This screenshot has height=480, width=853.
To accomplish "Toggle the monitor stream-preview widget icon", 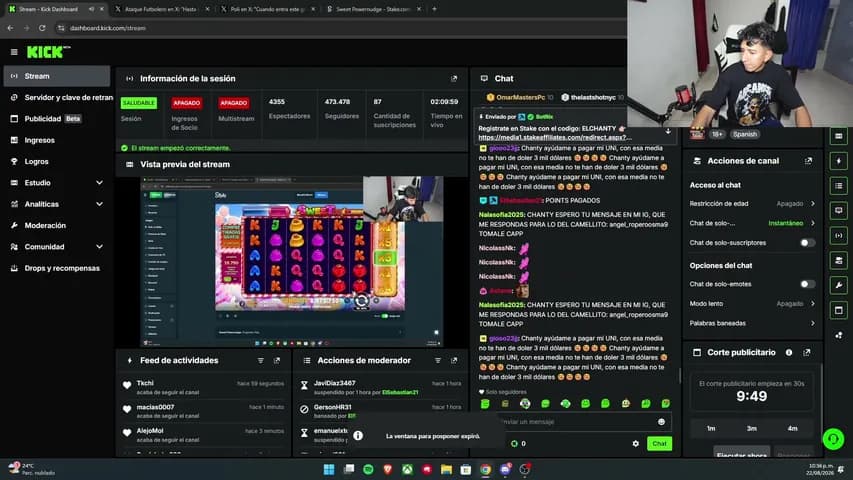I will tap(838, 211).
